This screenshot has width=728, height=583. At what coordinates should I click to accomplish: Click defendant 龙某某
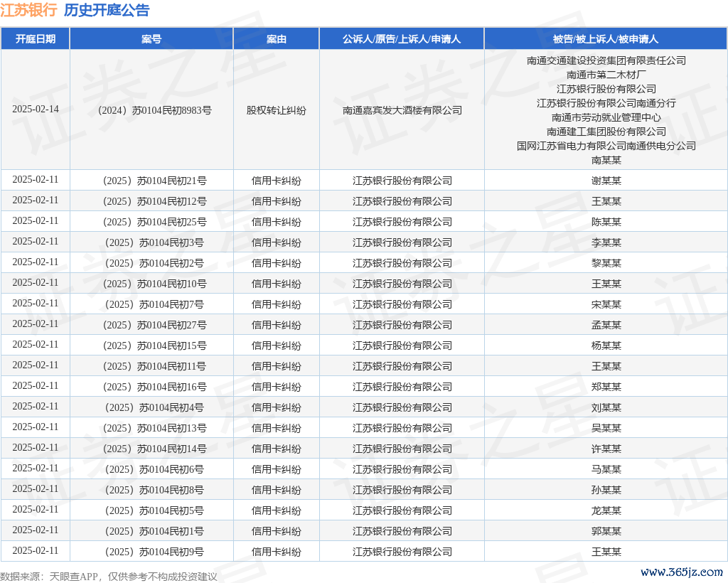pyautogui.click(x=606, y=510)
